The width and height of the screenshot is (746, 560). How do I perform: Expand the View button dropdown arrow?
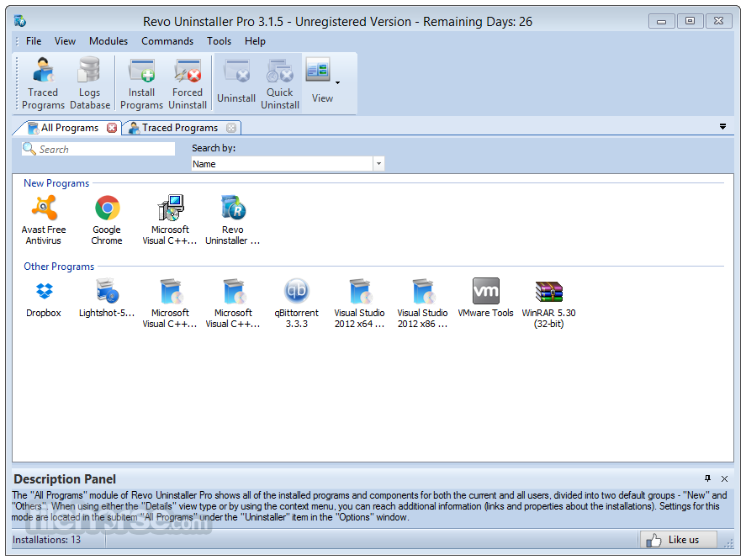tap(338, 82)
